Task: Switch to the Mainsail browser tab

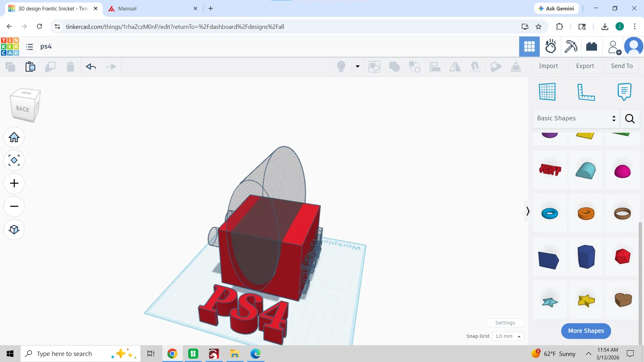Action: 153,8
